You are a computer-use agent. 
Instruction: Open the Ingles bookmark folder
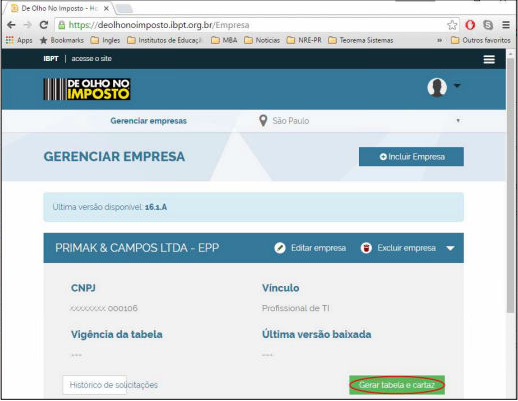[x=105, y=40]
